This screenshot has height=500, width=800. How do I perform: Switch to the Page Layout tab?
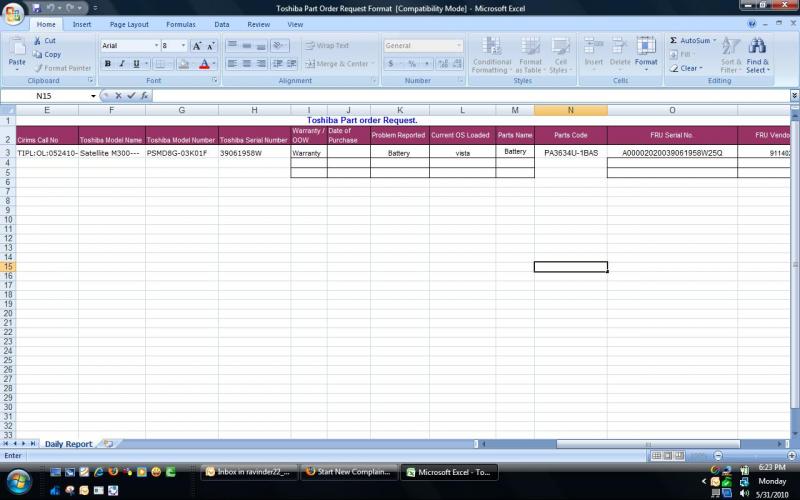point(129,24)
